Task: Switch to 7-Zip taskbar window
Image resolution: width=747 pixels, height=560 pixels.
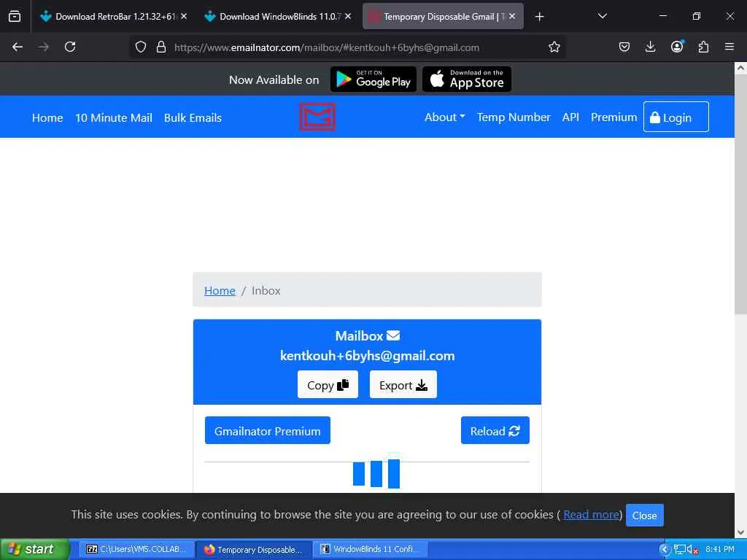Action: 136,549
